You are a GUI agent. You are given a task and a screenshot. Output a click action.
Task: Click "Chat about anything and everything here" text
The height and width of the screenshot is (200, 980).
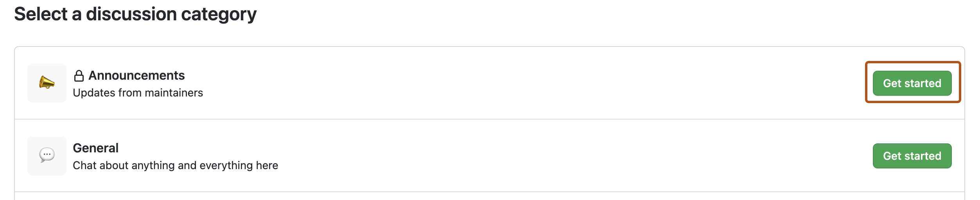tap(175, 166)
